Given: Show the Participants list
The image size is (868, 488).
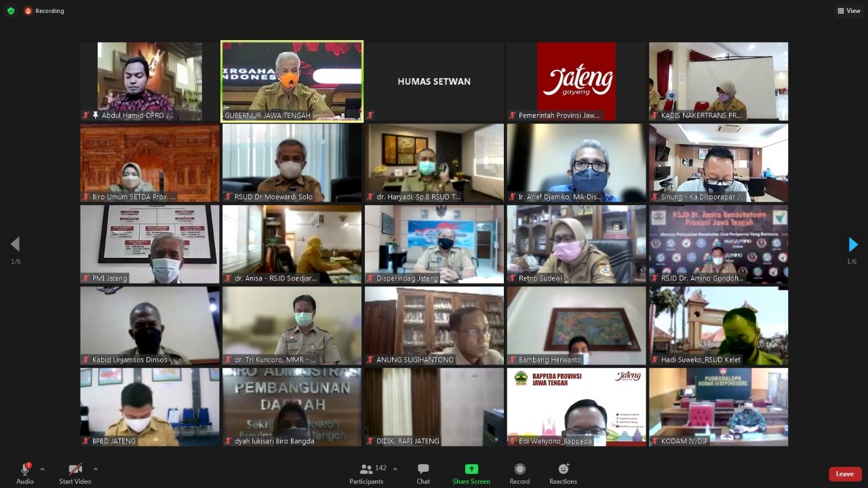Looking at the screenshot, I should tap(367, 473).
